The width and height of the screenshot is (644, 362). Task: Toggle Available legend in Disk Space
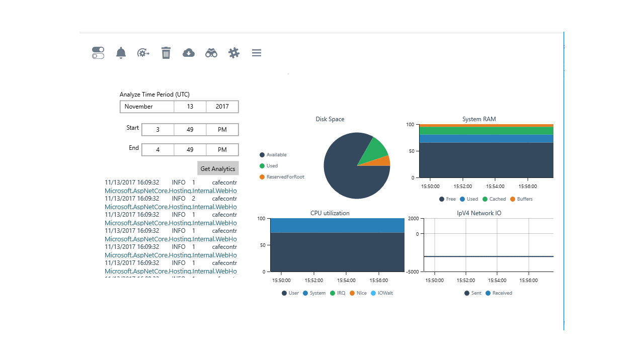click(x=273, y=155)
